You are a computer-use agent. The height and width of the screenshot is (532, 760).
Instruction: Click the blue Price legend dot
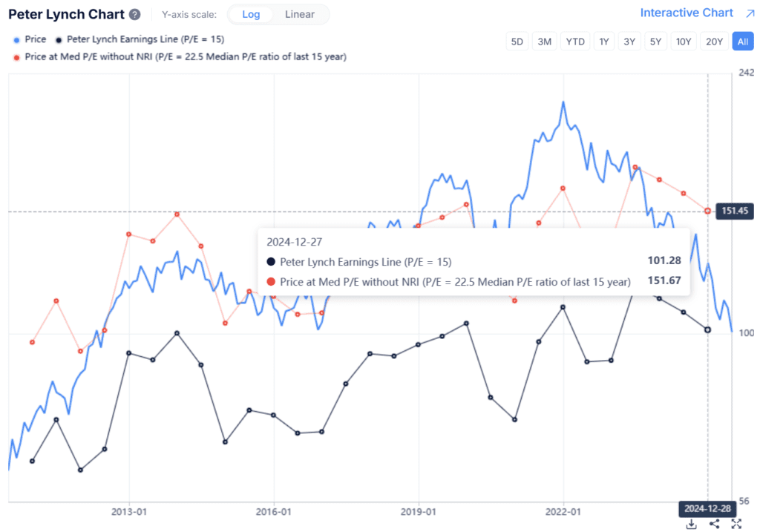tap(15, 39)
